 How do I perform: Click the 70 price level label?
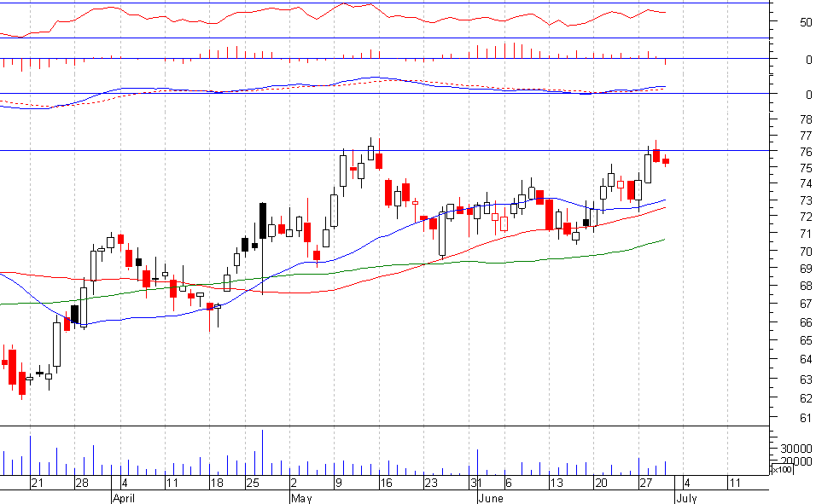pyautogui.click(x=806, y=252)
